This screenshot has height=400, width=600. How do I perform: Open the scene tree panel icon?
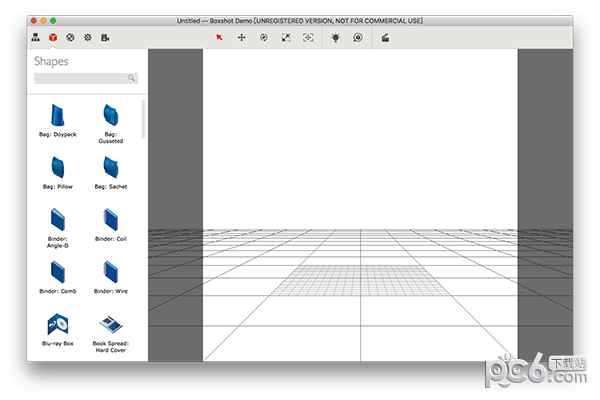tap(36, 38)
